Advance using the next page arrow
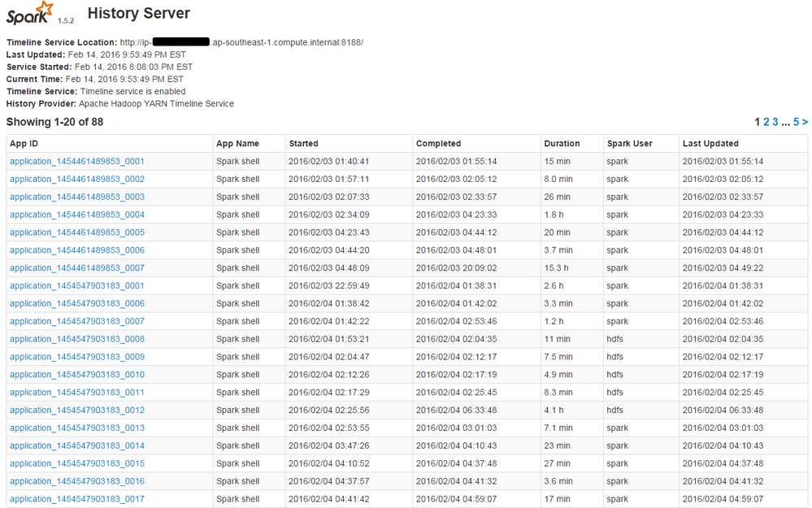Viewport: 812px width, 508px height. click(x=805, y=122)
